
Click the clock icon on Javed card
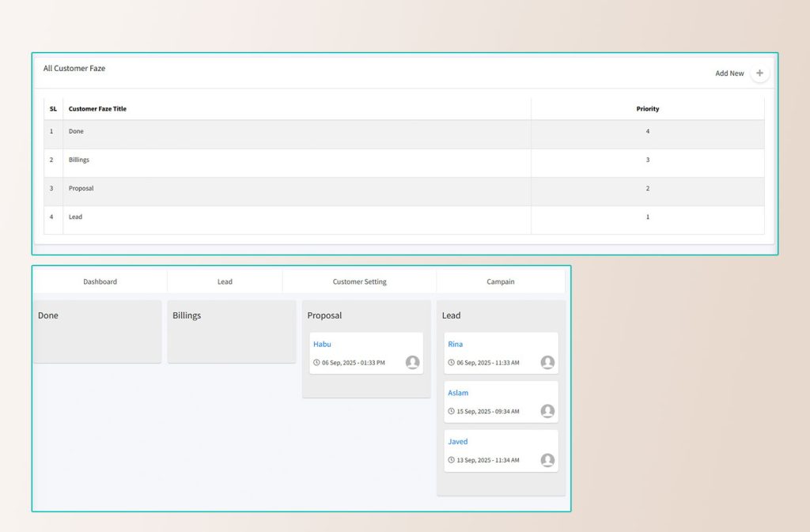click(x=452, y=460)
